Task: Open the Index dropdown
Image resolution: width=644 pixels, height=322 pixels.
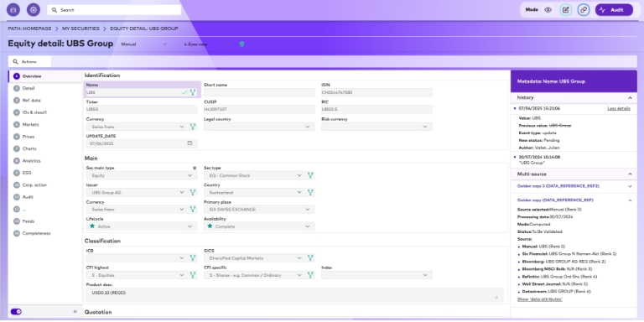Action: click(377, 275)
